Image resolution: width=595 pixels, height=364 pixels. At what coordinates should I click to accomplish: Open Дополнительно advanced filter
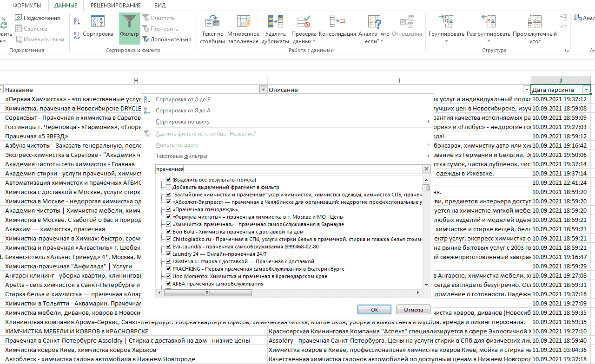[x=166, y=39]
